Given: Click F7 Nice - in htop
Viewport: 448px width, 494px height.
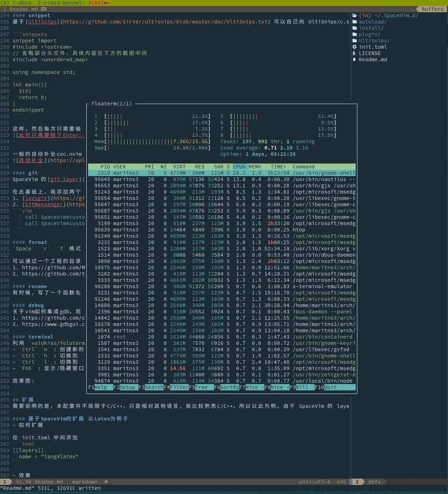Looking at the screenshot, I should click(x=252, y=387).
